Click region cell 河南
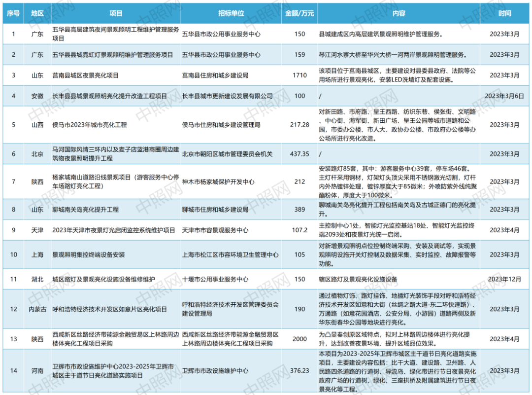The image size is (532, 395). pyautogui.click(x=37, y=371)
